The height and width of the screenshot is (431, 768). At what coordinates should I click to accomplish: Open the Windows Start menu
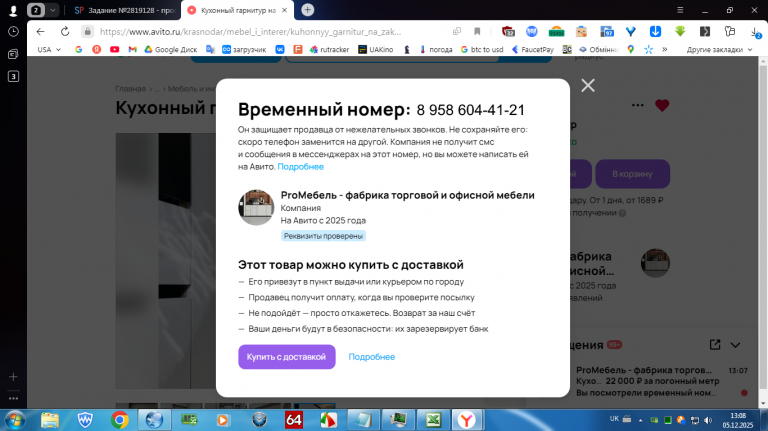14,420
